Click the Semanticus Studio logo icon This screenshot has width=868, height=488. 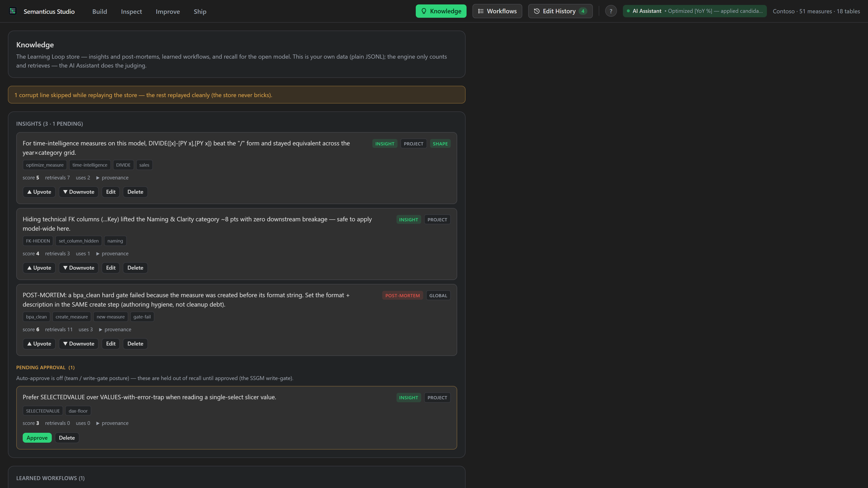13,11
